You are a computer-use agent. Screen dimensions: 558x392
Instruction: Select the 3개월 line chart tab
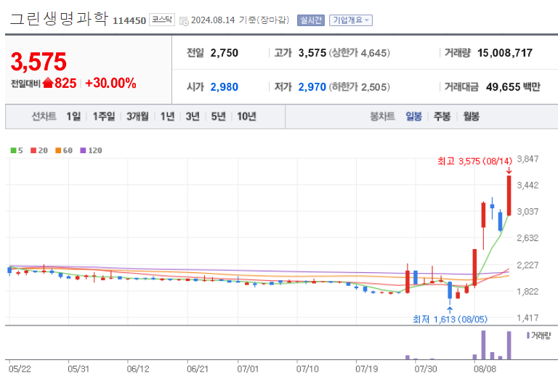coord(137,116)
